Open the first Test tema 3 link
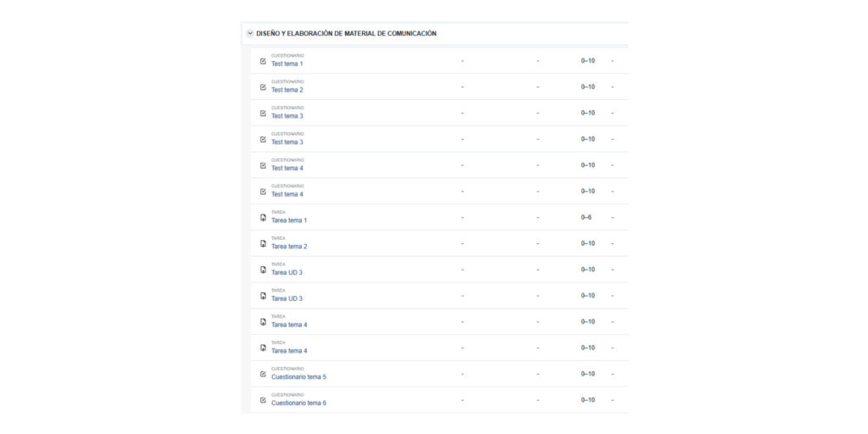Viewport: 868px width, 434px height. click(287, 115)
